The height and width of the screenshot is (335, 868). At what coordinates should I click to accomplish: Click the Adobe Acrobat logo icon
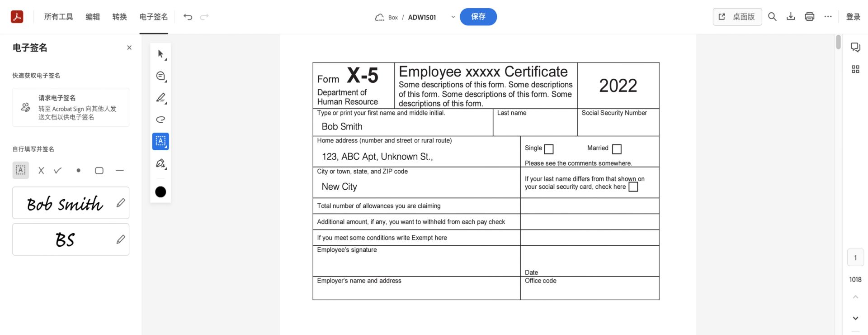coord(17,17)
